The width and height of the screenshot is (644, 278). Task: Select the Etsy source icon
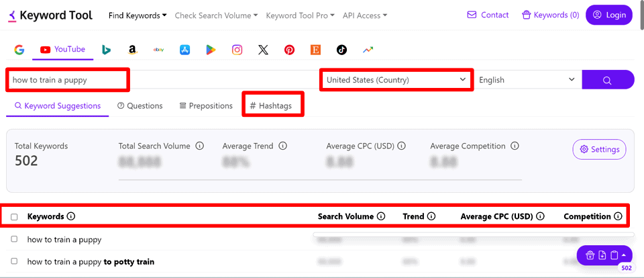click(315, 50)
